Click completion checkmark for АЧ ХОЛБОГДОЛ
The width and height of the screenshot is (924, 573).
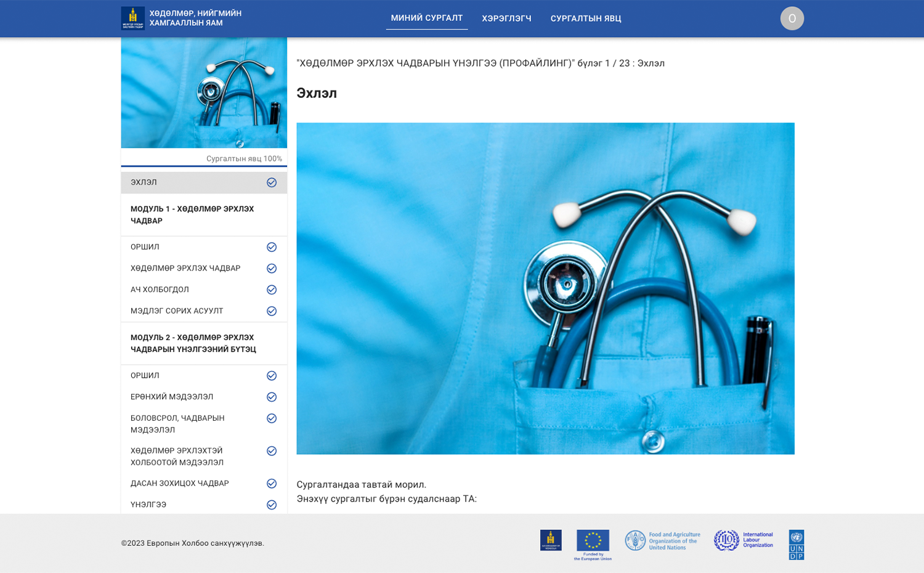click(271, 290)
